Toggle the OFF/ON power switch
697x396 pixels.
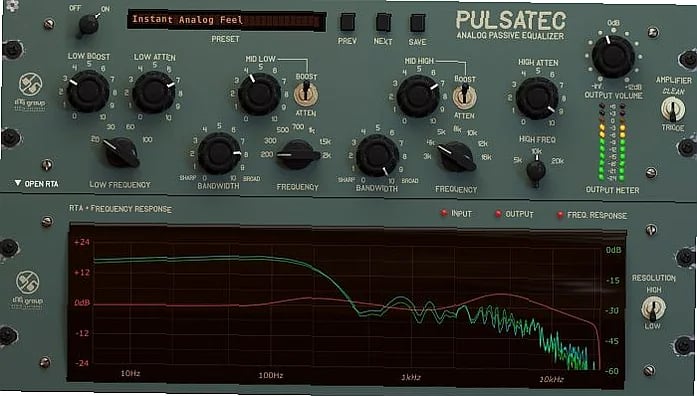click(x=88, y=24)
